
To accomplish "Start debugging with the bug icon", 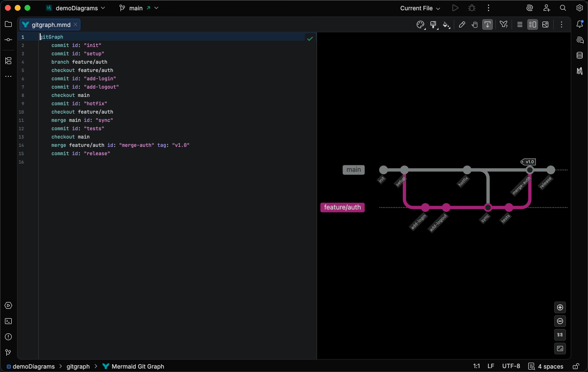I will pyautogui.click(x=471, y=8).
